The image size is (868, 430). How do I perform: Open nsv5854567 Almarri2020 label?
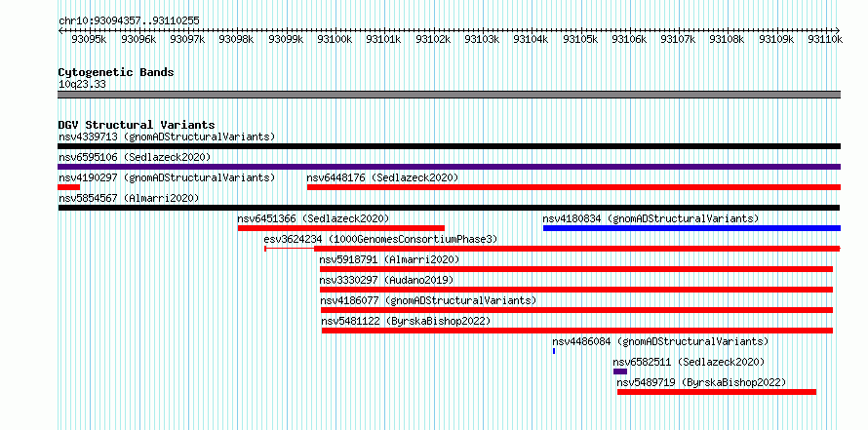point(129,198)
